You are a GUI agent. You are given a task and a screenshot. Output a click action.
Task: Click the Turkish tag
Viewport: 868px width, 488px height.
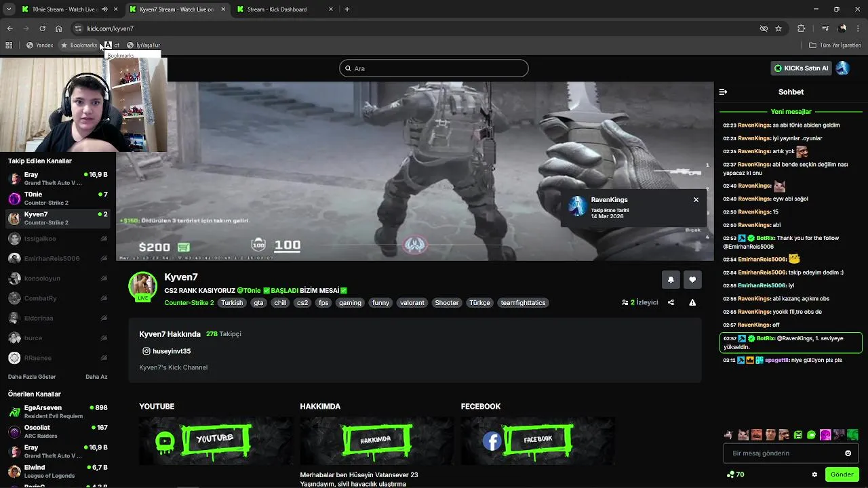[232, 303]
